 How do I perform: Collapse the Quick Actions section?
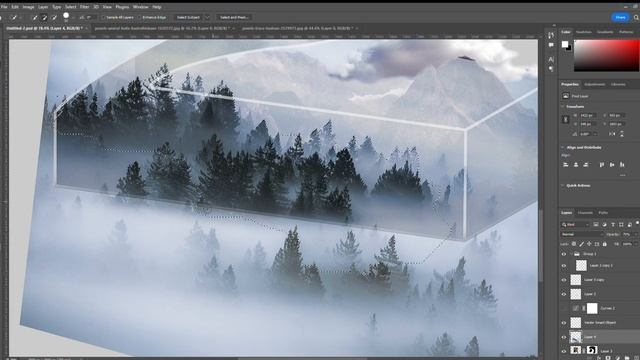point(563,185)
